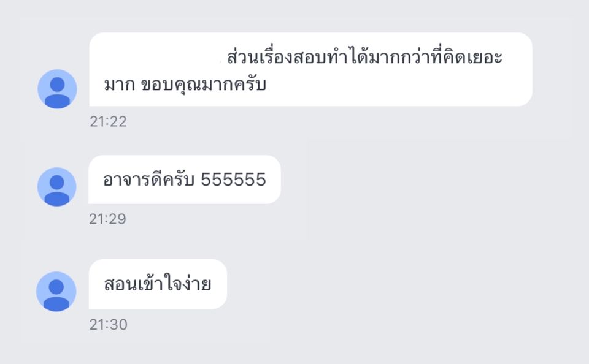
Task: Tap the 21:29 timestamp
Action: (107, 219)
